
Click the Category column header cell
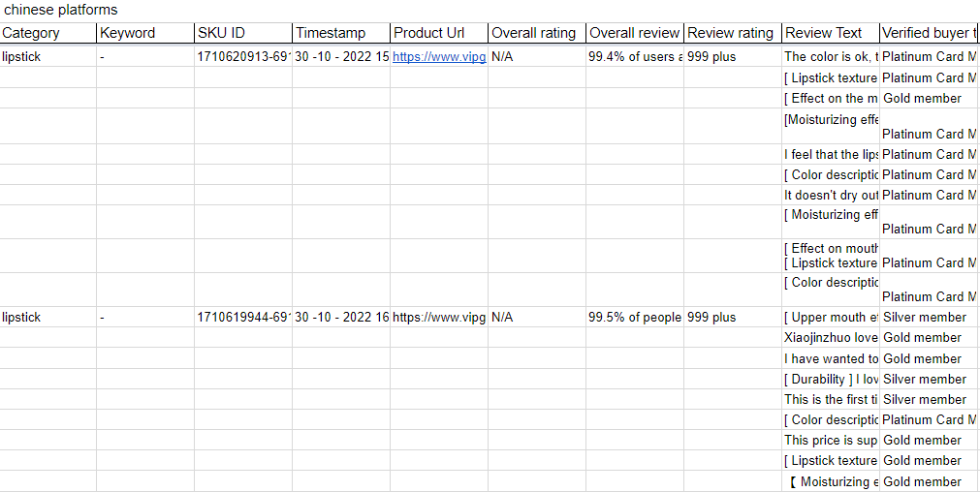48,33
